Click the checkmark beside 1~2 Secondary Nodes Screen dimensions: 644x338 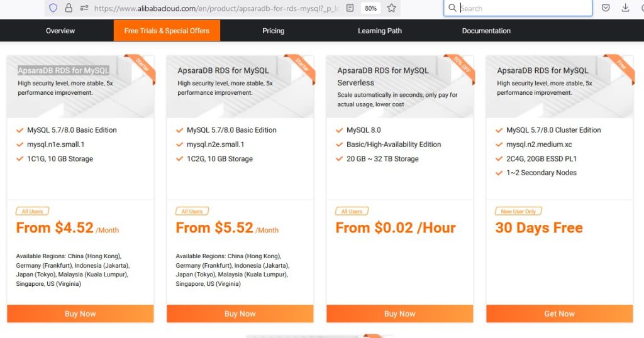[x=499, y=173]
